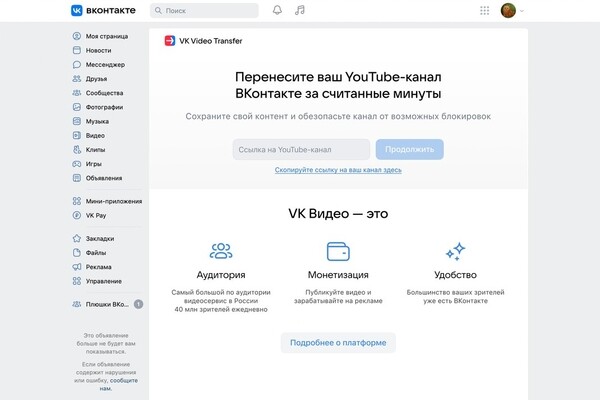Open Музыка label in the sidebar
Image resolution: width=600 pixels, height=400 pixels.
(x=97, y=121)
